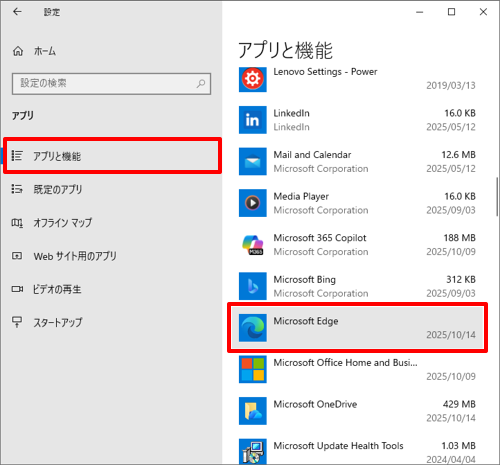Click the Microsoft OneDrive icon

(253, 411)
